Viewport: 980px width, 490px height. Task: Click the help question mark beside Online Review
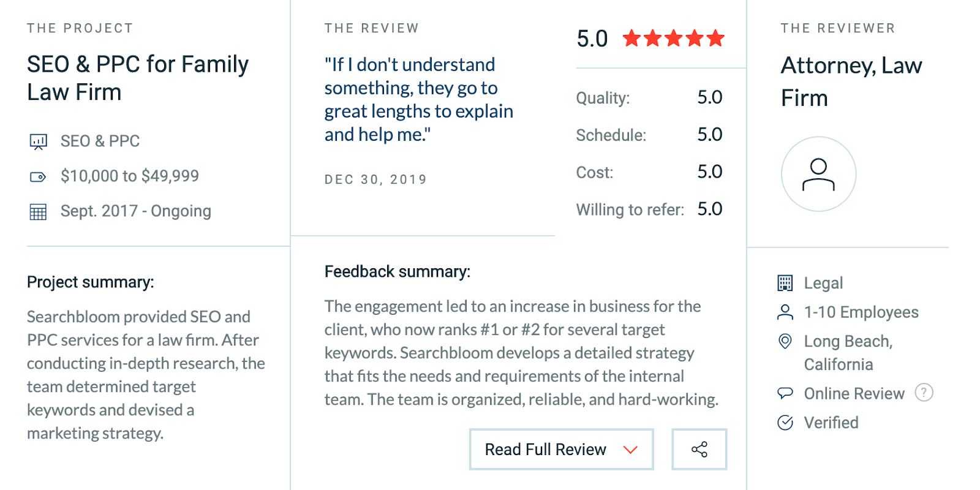924,393
